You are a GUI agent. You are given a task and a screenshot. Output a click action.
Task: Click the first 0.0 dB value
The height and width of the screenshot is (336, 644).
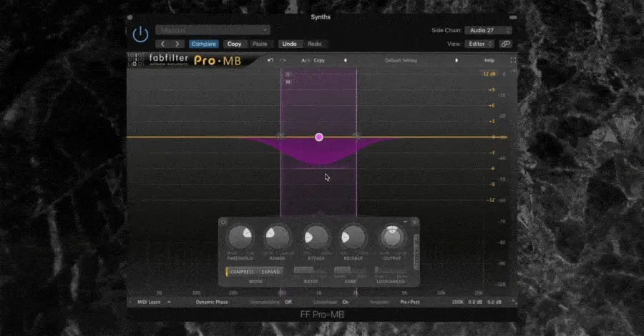point(475,302)
